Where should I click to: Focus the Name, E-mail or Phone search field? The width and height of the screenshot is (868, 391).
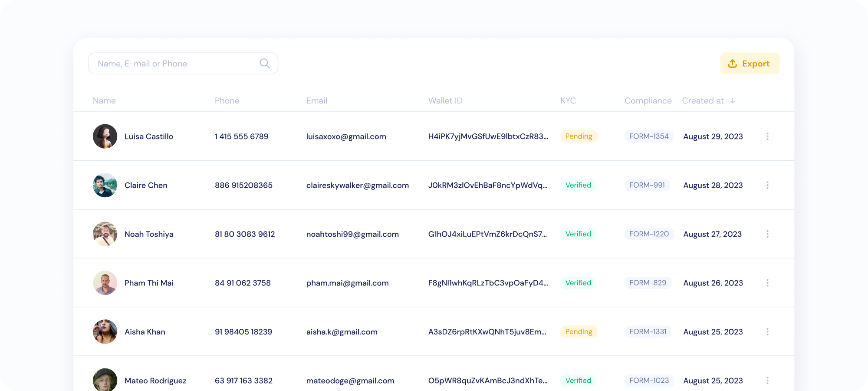point(174,63)
